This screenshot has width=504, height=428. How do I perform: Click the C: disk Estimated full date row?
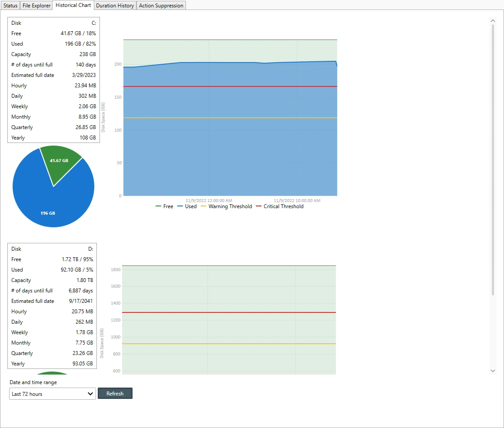click(53, 75)
